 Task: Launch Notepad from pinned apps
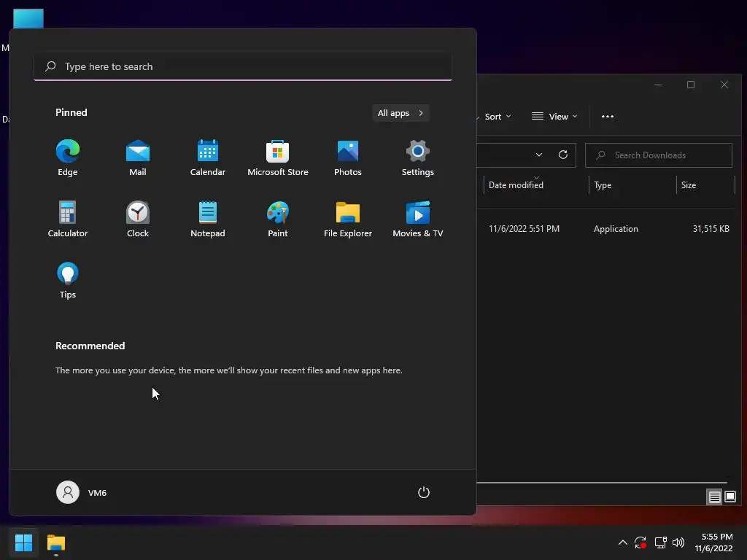pos(208,219)
